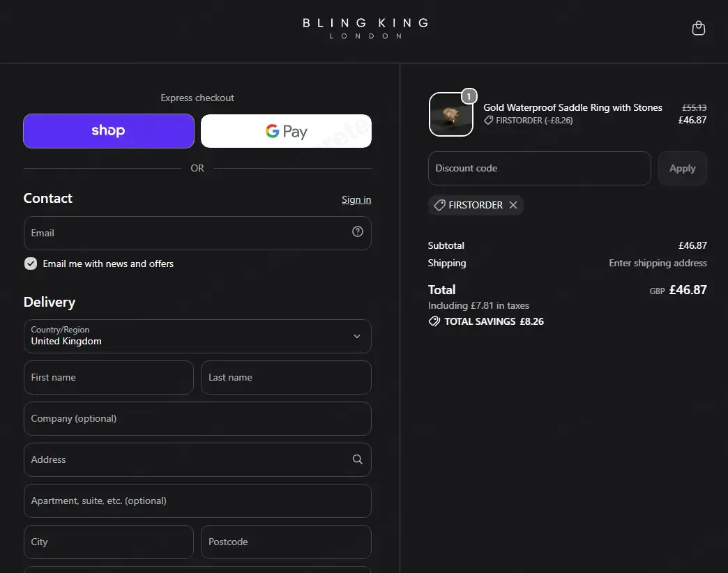Open the Sign in link
Viewport: 728px width, 573px height.
(x=356, y=199)
